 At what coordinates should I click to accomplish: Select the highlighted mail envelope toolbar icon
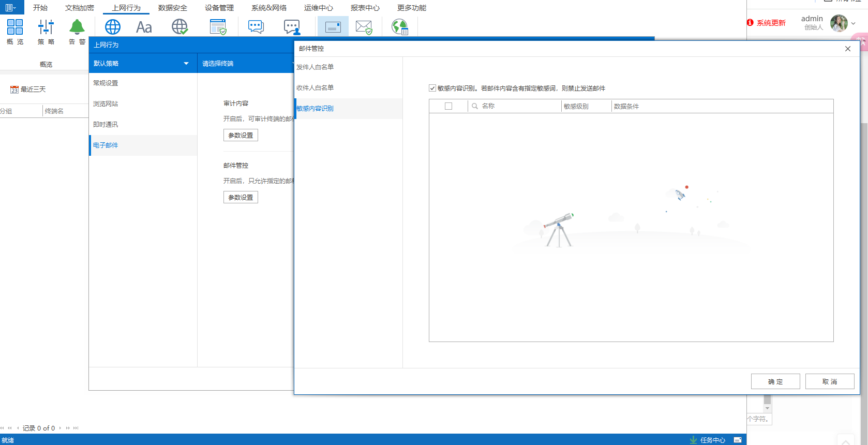(333, 27)
